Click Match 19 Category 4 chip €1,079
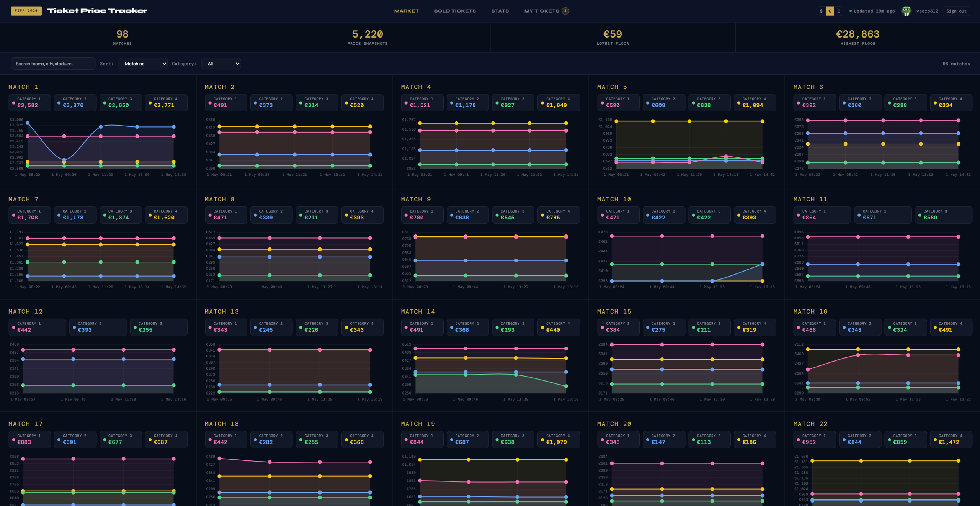Viewport: 980px width, 506px height. tap(559, 439)
